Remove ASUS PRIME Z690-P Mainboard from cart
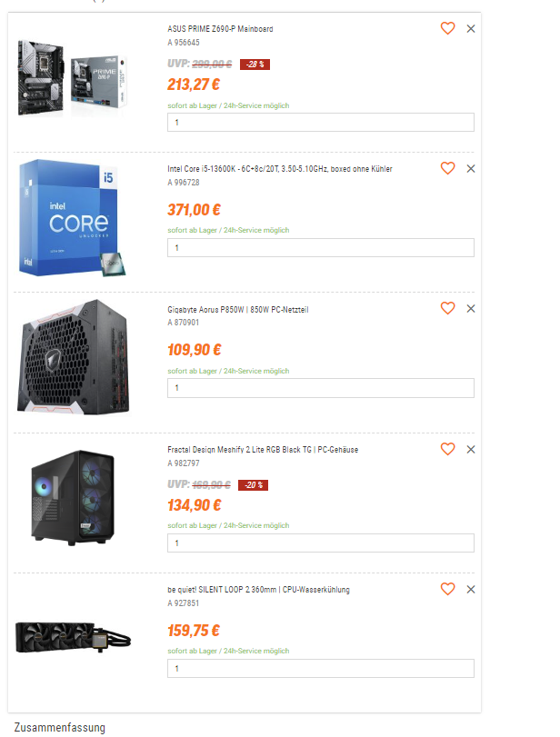Screen dimensions: 560x737 [x=471, y=29]
